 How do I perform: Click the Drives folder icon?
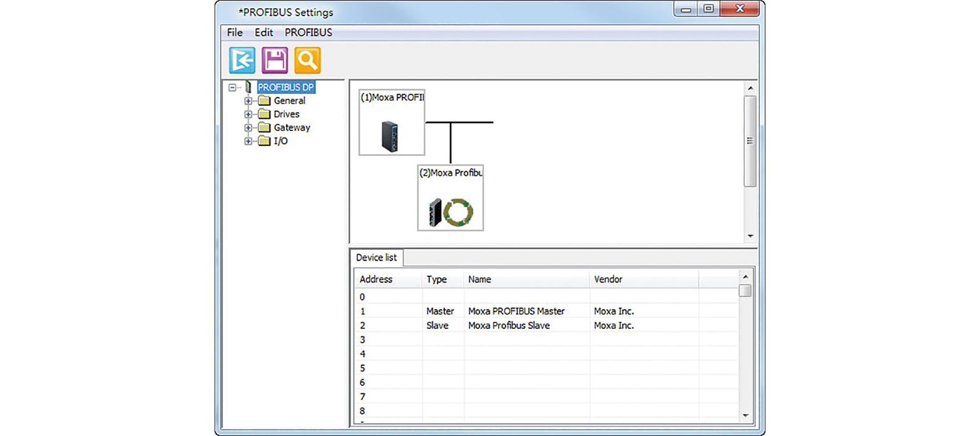click(x=264, y=114)
